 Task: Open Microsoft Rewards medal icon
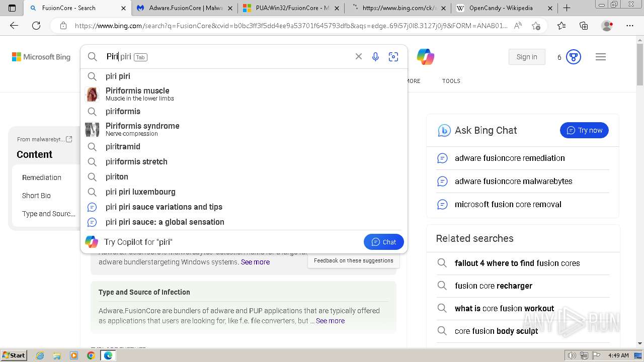[x=574, y=57]
